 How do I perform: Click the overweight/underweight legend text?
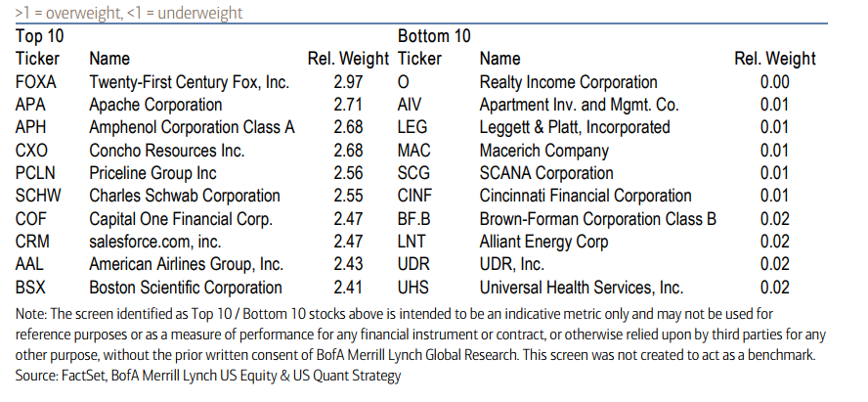(x=129, y=14)
